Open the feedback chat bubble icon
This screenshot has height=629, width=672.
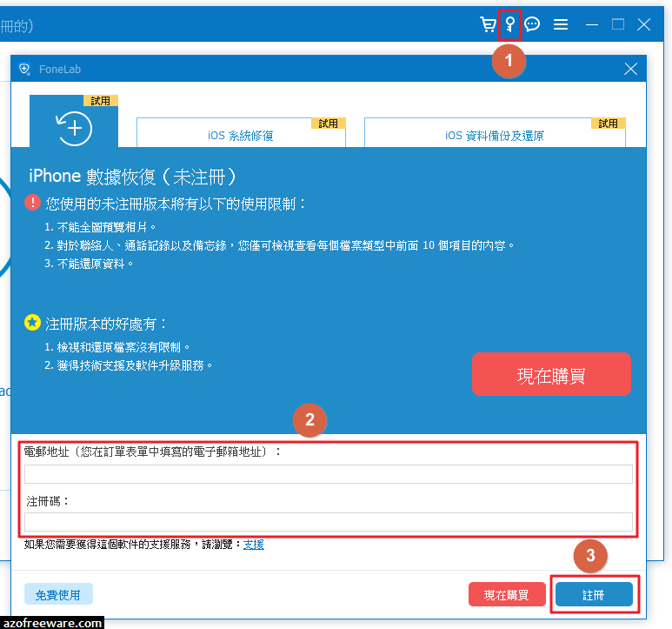click(532, 24)
